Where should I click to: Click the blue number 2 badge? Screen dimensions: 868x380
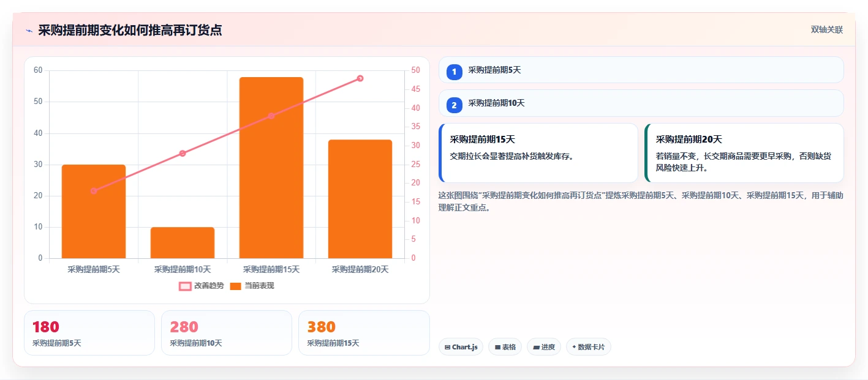[455, 105]
